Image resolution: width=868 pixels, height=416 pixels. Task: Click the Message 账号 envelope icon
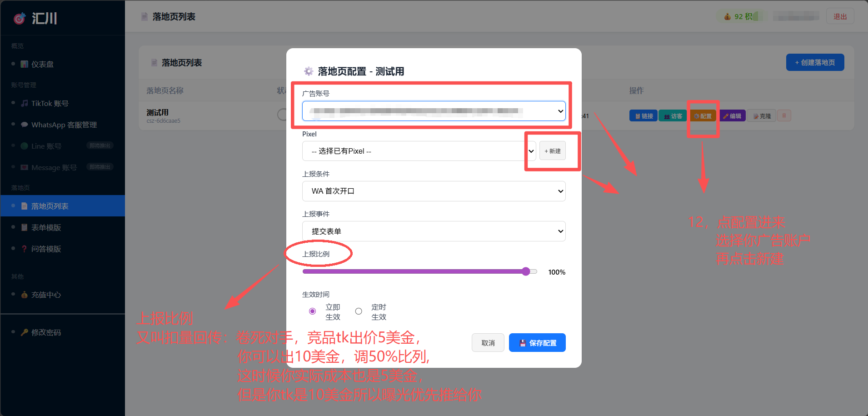[x=25, y=167]
